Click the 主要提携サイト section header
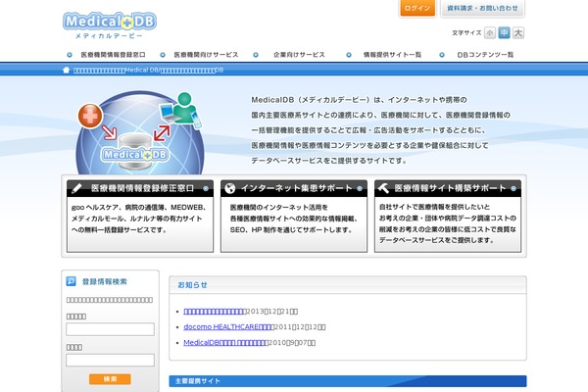The image size is (588, 392). pos(348,381)
